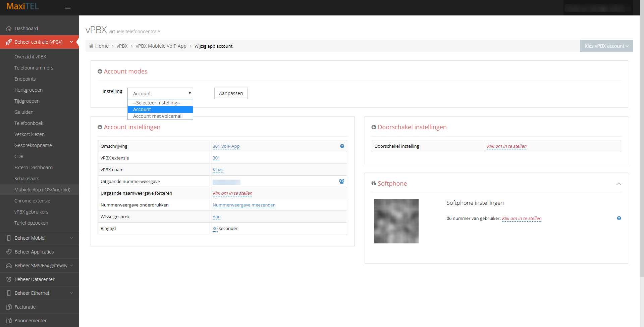The height and width of the screenshot is (327, 644).
Task: Open Telefoonnummers in the sidebar
Action: [x=34, y=68]
